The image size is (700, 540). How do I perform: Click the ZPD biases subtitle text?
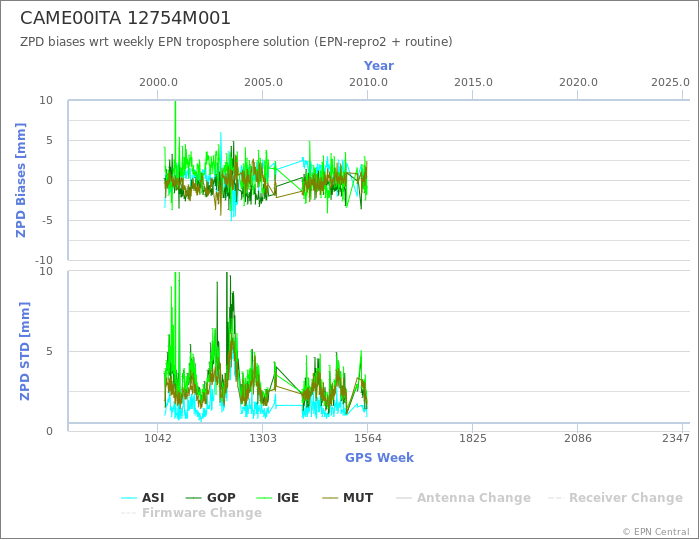(x=236, y=42)
